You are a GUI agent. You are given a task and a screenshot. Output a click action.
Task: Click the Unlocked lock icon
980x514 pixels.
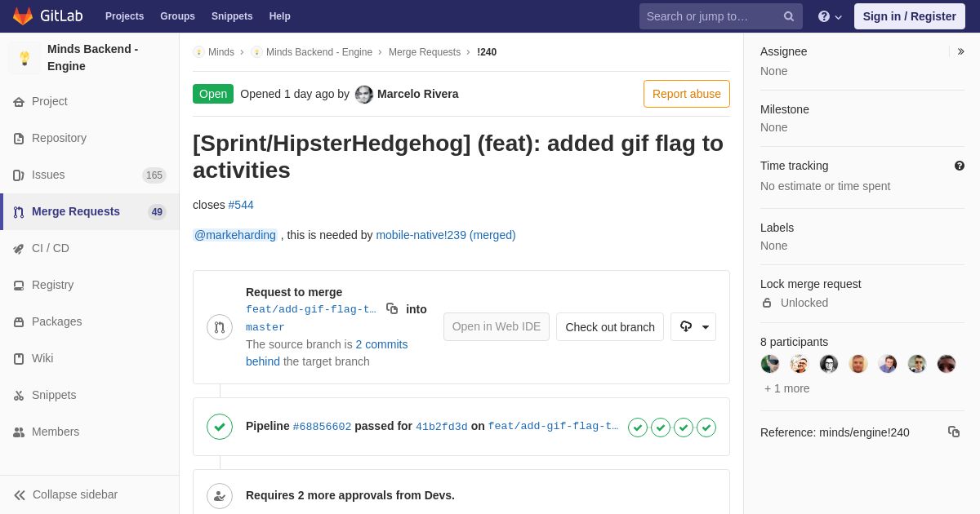tap(767, 303)
